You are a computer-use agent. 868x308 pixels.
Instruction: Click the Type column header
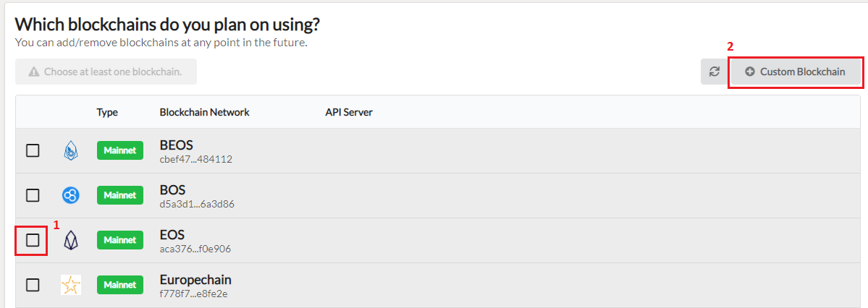107,112
